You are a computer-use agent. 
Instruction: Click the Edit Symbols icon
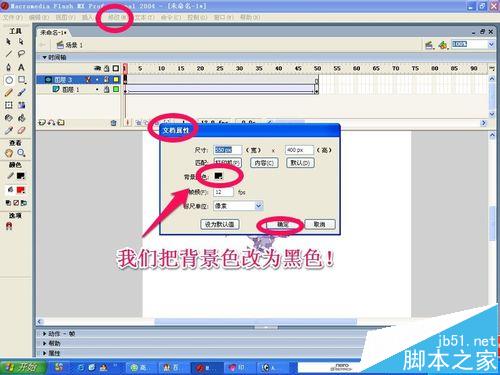click(443, 45)
